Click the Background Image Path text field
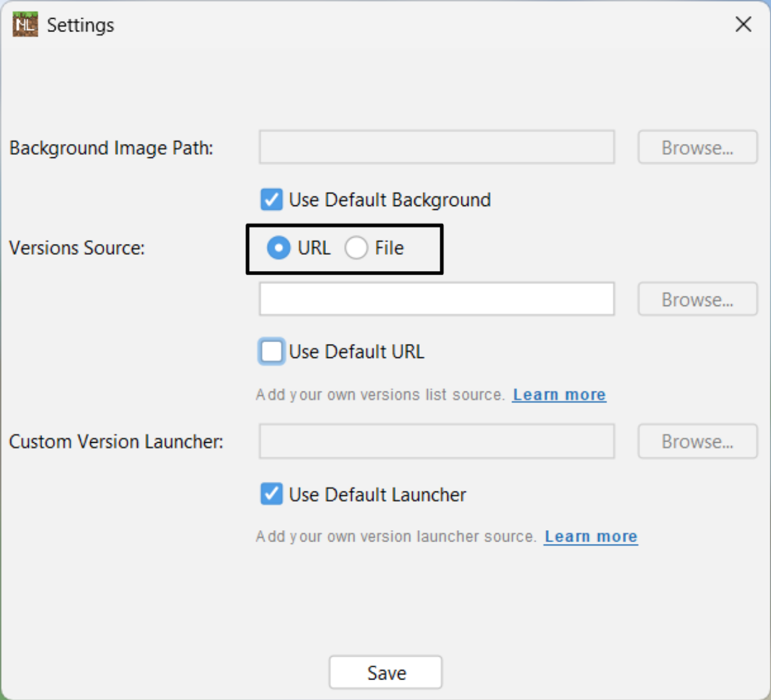This screenshot has height=700, width=771. [437, 147]
